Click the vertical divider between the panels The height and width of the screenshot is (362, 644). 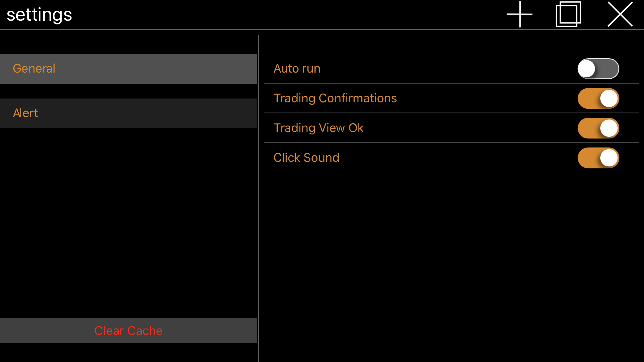point(258,204)
